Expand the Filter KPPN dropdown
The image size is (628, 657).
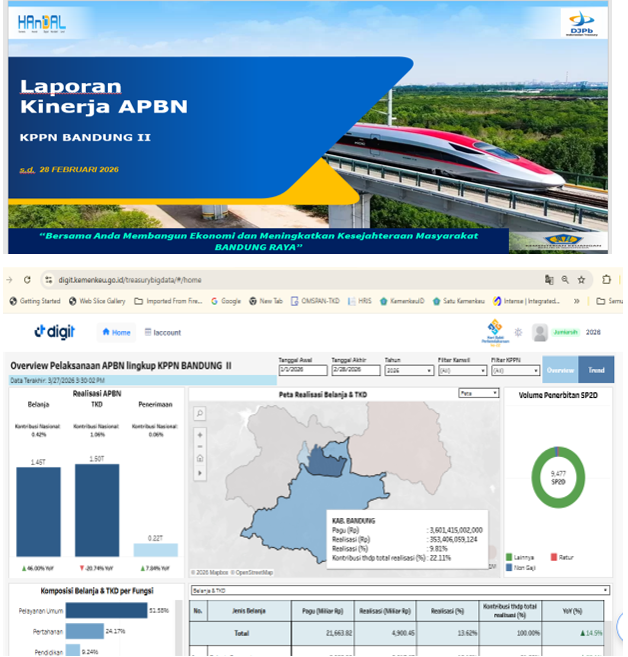[x=515, y=370]
